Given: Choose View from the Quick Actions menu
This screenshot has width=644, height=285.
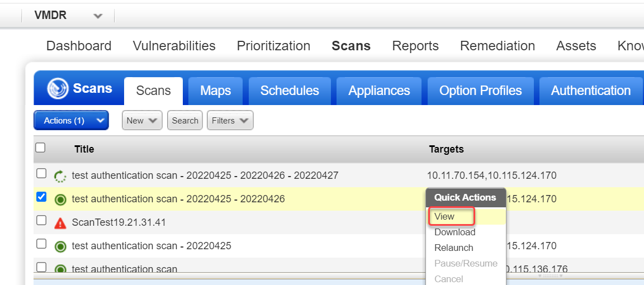Looking at the screenshot, I should [444, 216].
